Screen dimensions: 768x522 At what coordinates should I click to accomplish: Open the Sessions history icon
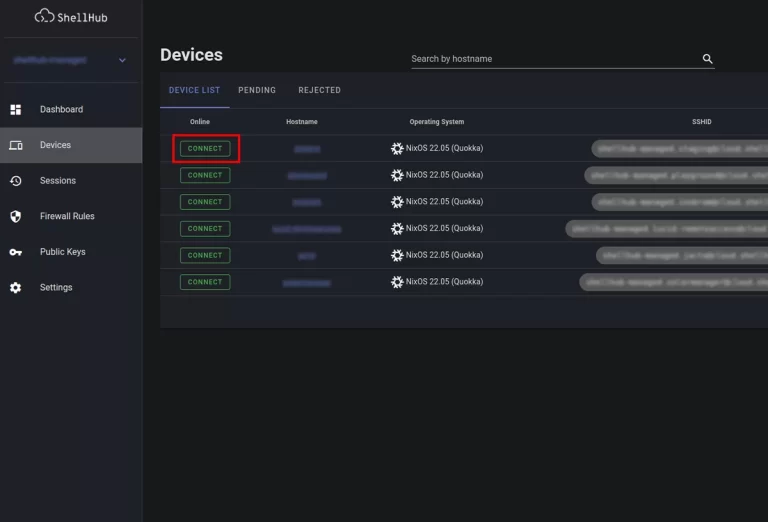point(16,181)
